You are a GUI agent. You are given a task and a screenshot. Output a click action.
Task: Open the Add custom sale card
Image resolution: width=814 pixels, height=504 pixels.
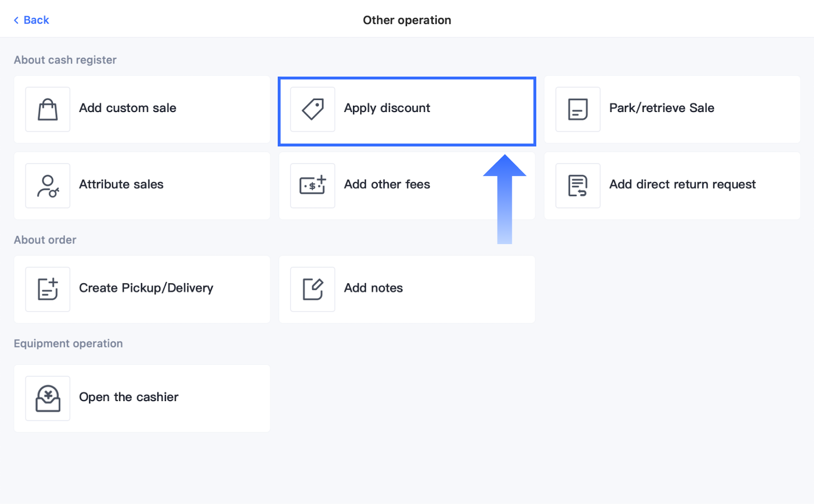pyautogui.click(x=142, y=110)
